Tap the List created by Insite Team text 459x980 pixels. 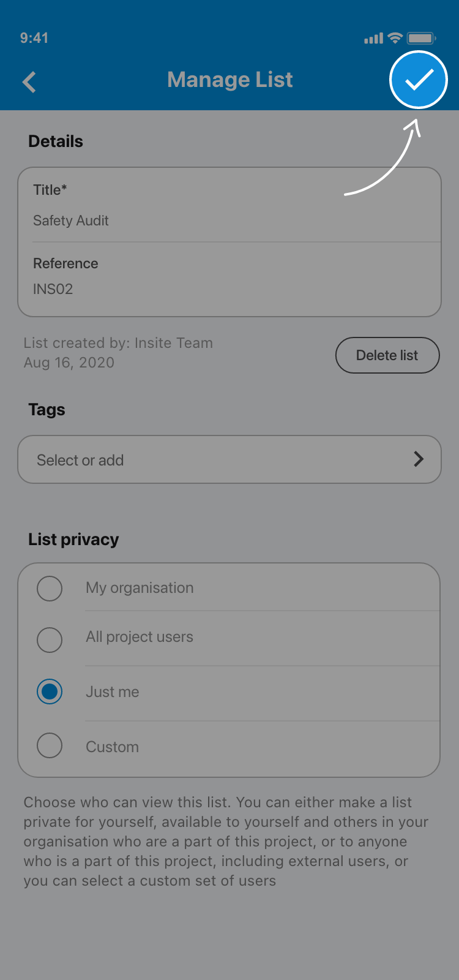pyautogui.click(x=118, y=343)
